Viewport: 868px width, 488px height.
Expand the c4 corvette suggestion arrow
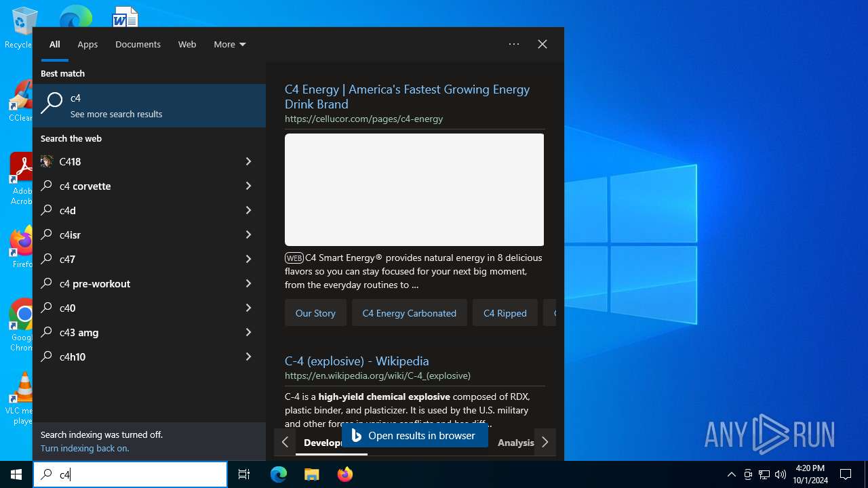[248, 186]
